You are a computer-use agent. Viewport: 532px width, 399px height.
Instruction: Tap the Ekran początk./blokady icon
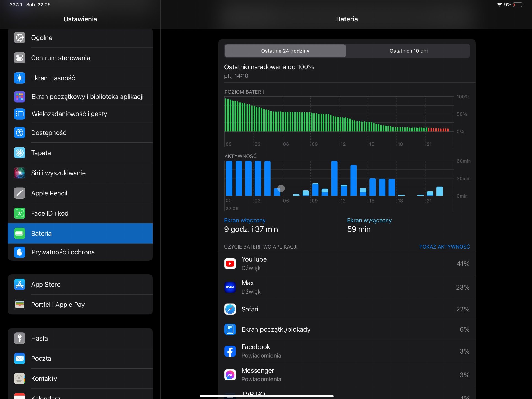tap(230, 329)
